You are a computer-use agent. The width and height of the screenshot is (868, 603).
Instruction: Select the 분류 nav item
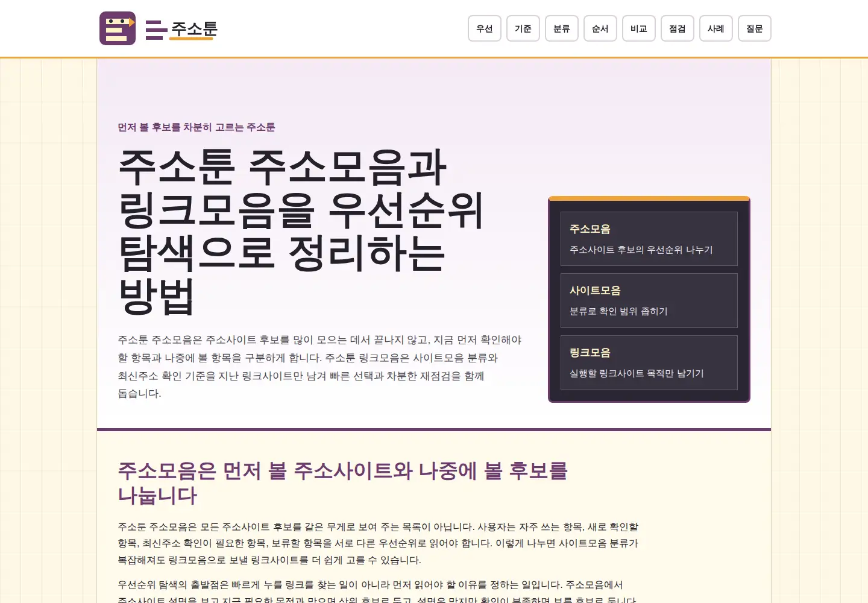pyautogui.click(x=562, y=28)
